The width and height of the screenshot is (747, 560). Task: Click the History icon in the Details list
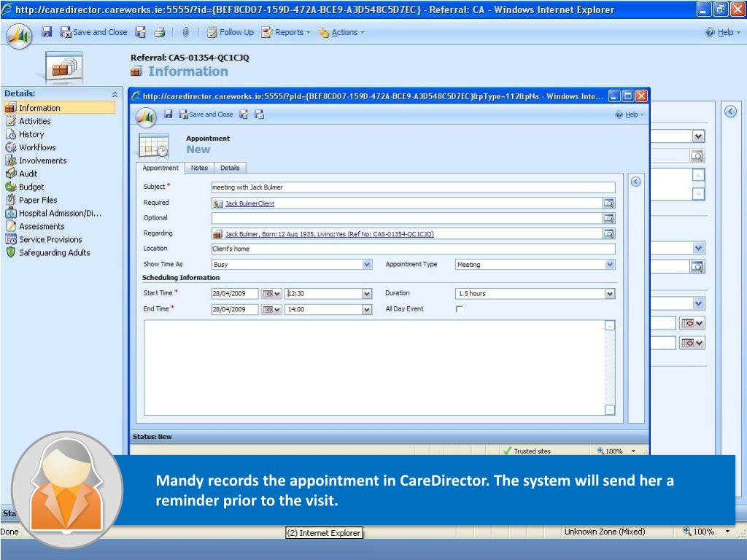[11, 134]
